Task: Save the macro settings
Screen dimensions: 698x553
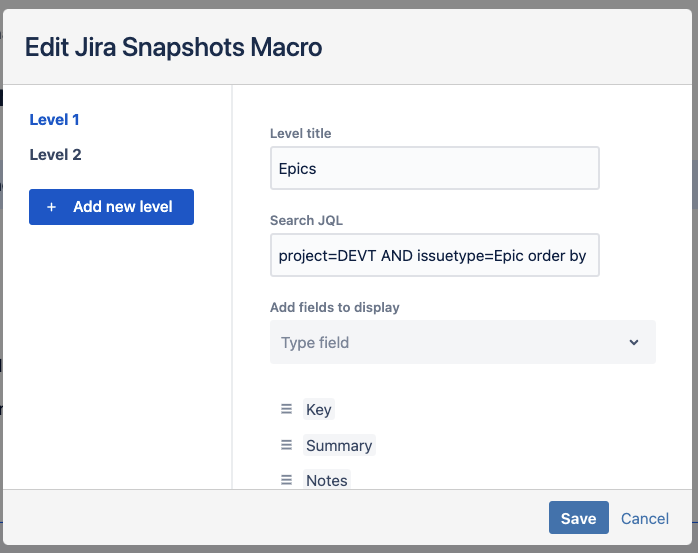Action: click(578, 518)
